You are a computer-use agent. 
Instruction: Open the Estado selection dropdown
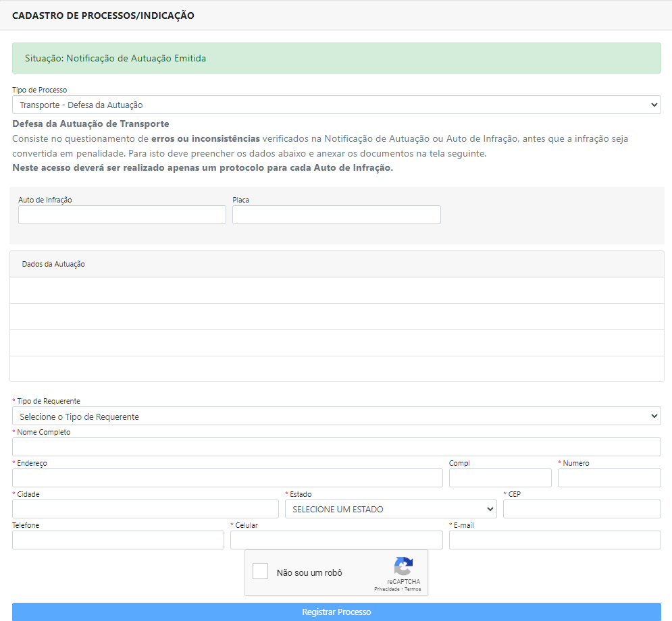pos(391,509)
